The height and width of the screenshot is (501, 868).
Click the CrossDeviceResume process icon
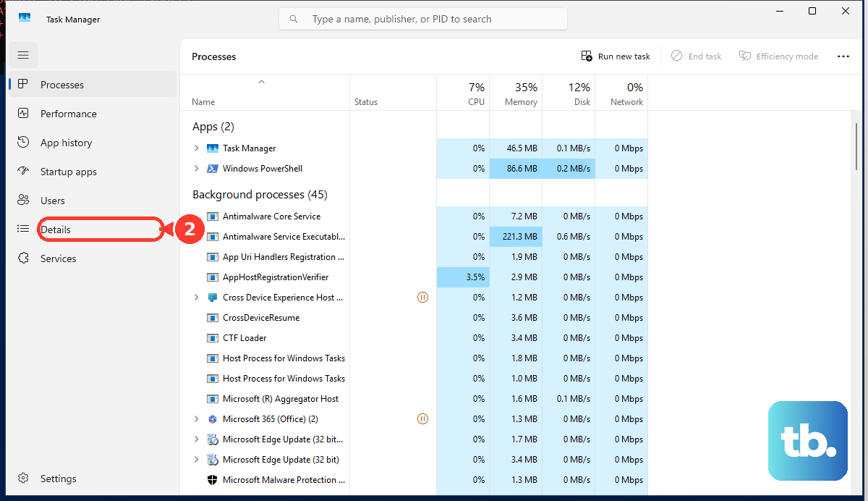[213, 318]
